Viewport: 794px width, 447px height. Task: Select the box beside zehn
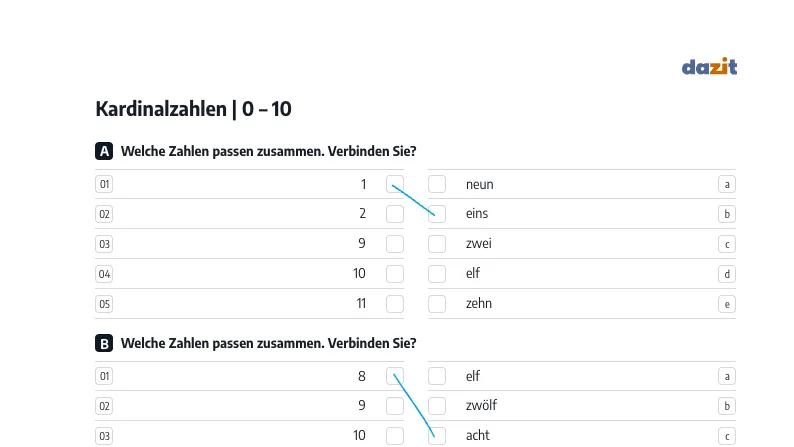click(x=437, y=304)
